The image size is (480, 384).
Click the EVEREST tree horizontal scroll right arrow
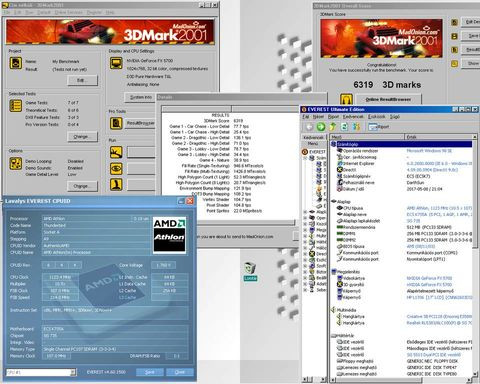click(323, 379)
